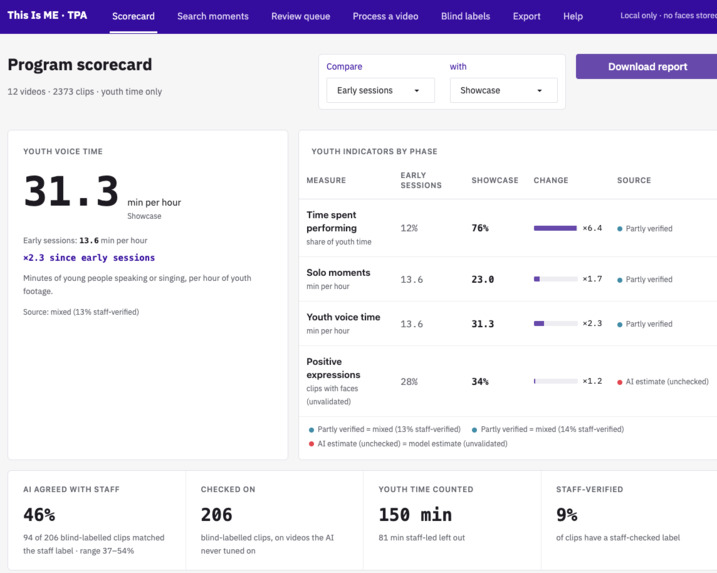Click the red dot beside AI estimate (unchecked) source
Screen dimensions: 717x573
pyautogui.click(x=620, y=382)
